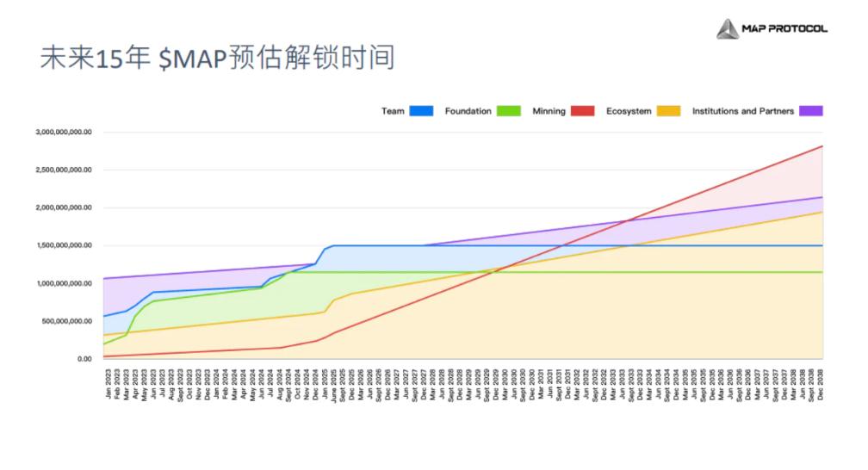Select the slide title about $MAP unlock schedule

point(217,58)
